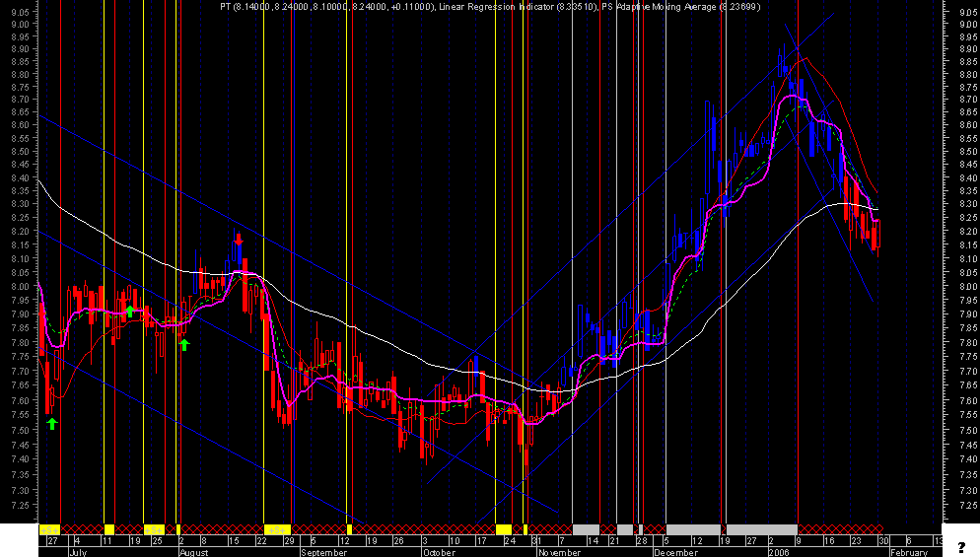Click the November month label
Screen dimensions: 980x557
[559, 553]
